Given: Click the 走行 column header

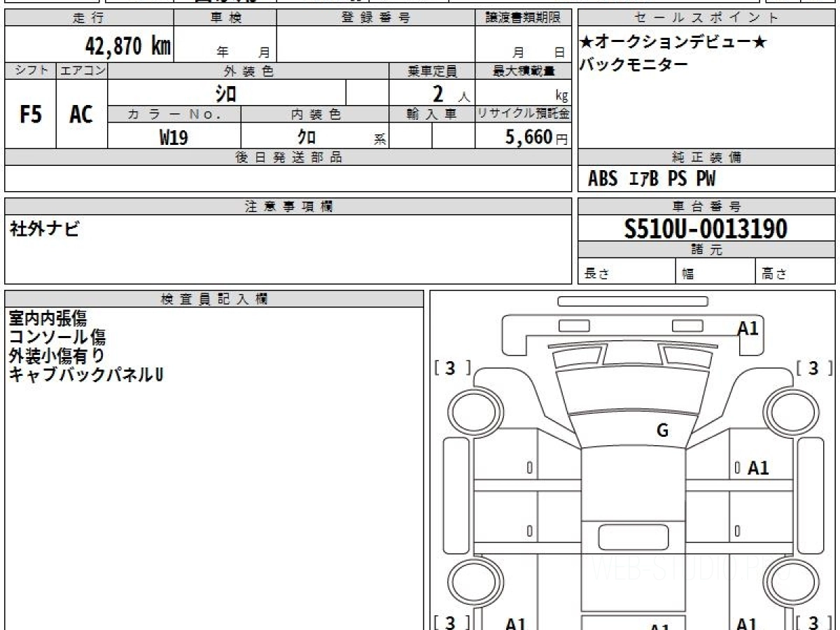Looking at the screenshot, I should tap(89, 18).
